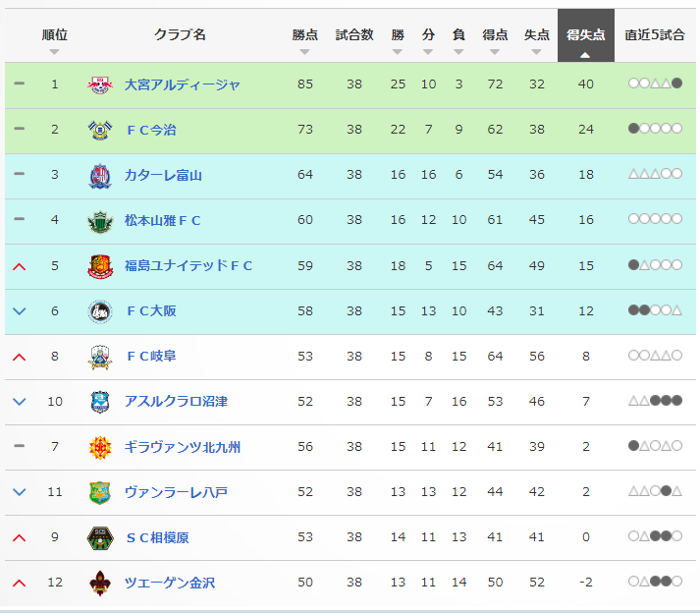
Task: Click the カターレ富山 club crest icon
Action: (x=99, y=176)
